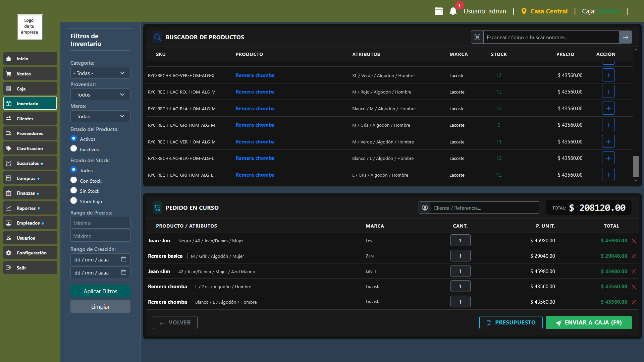Expand the Marca dropdown
This screenshot has width=644, height=362.
pos(100,116)
